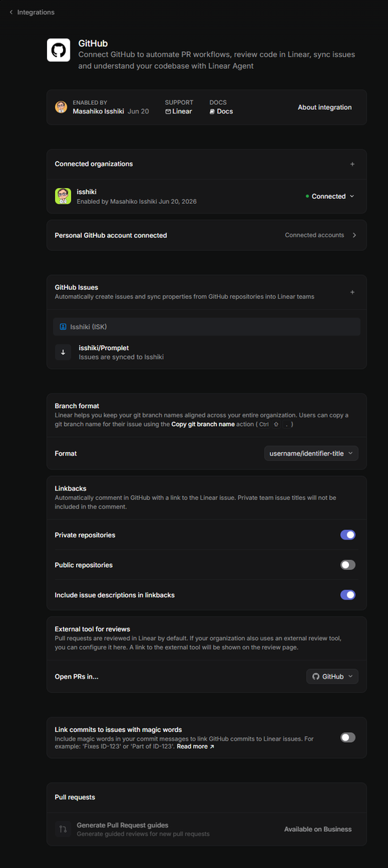The height and width of the screenshot is (868, 388).
Task: Go back via the Integrations chevron
Action: point(11,12)
